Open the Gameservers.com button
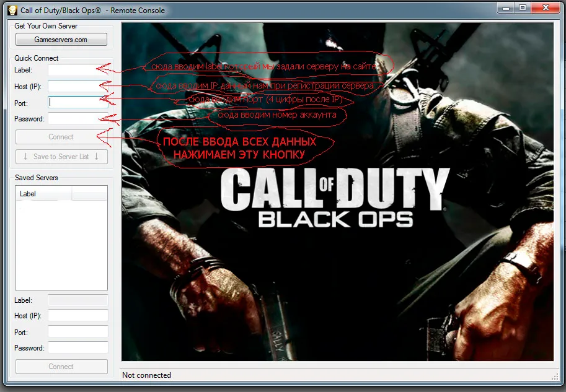The width and height of the screenshot is (566, 392). pyautogui.click(x=61, y=40)
